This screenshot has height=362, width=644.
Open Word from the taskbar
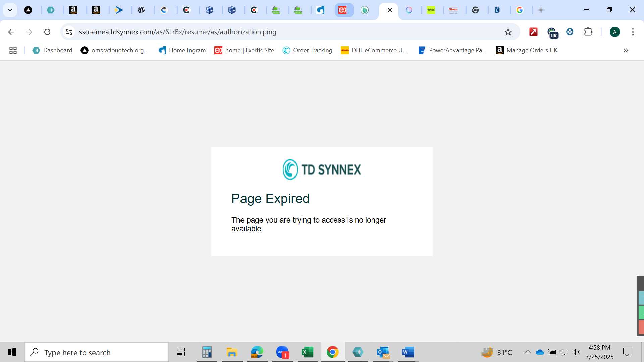click(408, 352)
